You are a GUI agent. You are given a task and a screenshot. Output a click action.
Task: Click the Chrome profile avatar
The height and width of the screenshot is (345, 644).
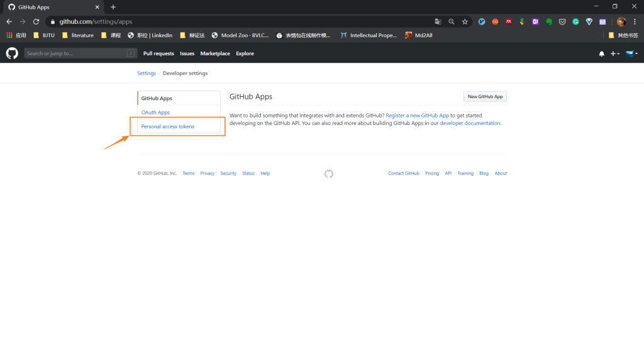click(621, 22)
